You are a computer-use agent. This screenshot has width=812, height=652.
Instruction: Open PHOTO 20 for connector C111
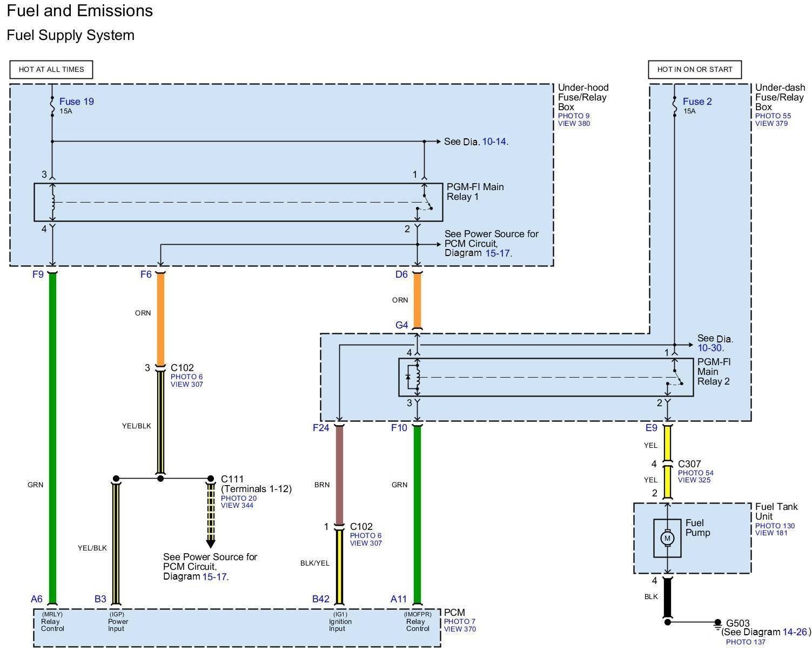click(x=238, y=498)
